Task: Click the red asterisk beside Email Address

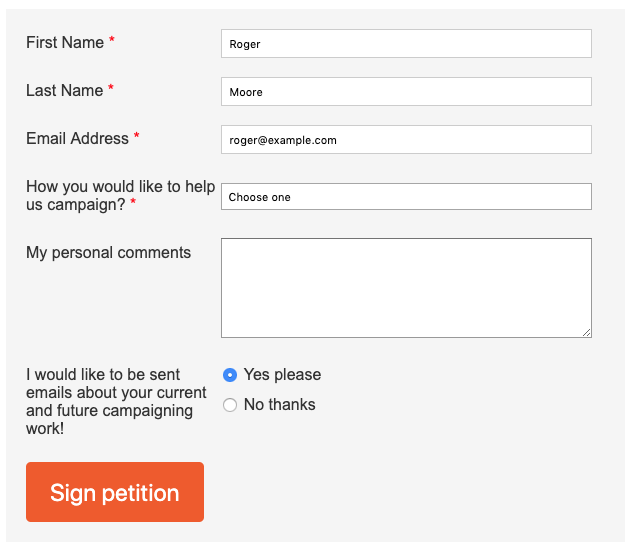Action: 137,137
